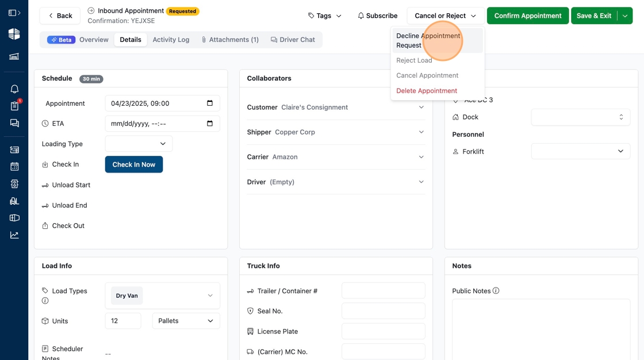Click the Check Out icon
Screen dimensions: 644x360
coord(45,225)
